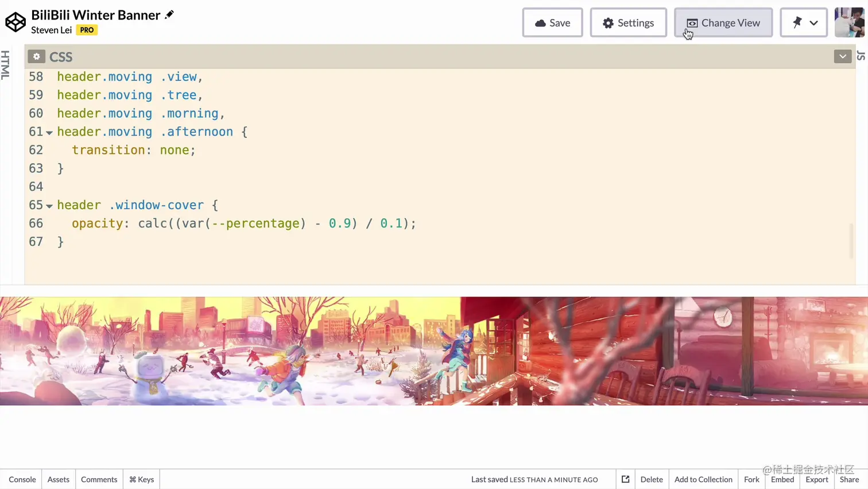Image resolution: width=868 pixels, height=489 pixels.
Task: Fold the line 61 rule arrow
Action: [x=49, y=132]
